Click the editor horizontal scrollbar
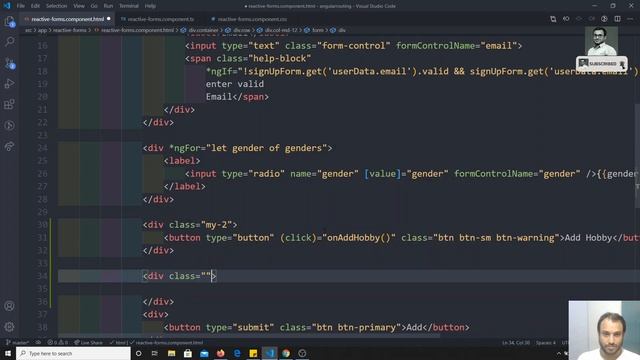The width and height of the screenshot is (640, 360). pos(249,336)
